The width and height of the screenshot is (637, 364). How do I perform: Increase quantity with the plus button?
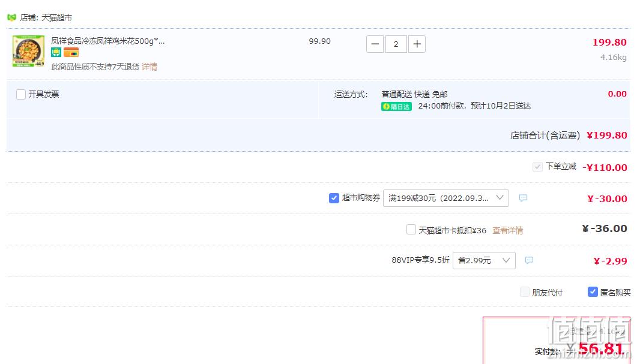[417, 44]
